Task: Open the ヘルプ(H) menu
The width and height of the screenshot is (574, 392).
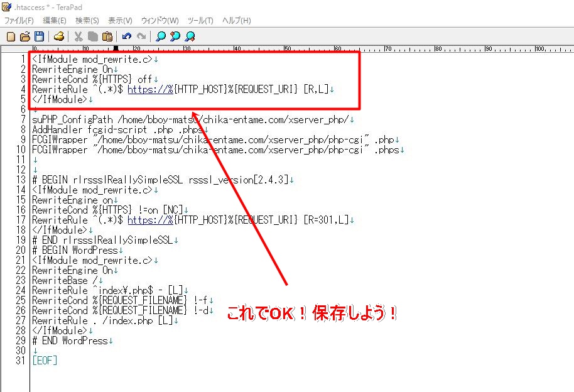Action: [x=237, y=21]
